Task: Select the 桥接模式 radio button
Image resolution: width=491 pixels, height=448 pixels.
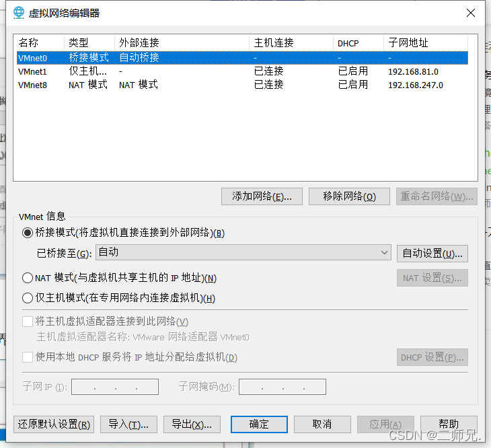Action: click(28, 233)
